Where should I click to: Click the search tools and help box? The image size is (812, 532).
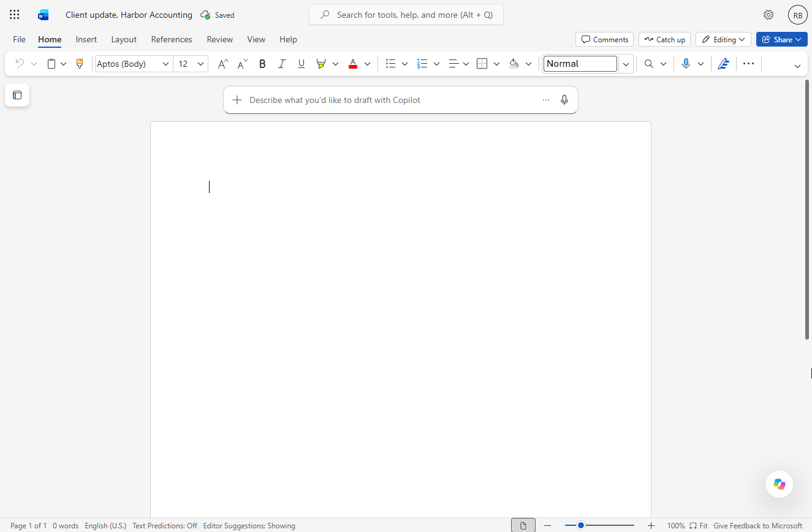(406, 15)
